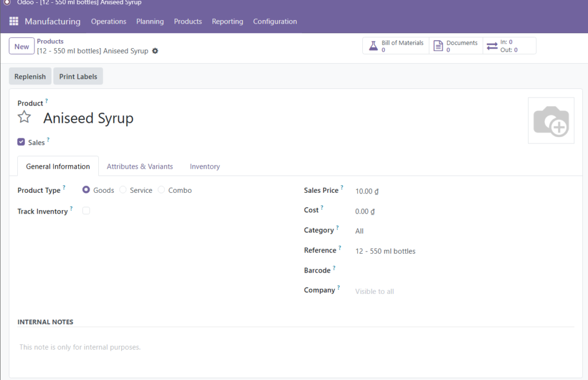The height and width of the screenshot is (380, 588).
Task: Click into the Internal Notes text area
Action: (287, 347)
